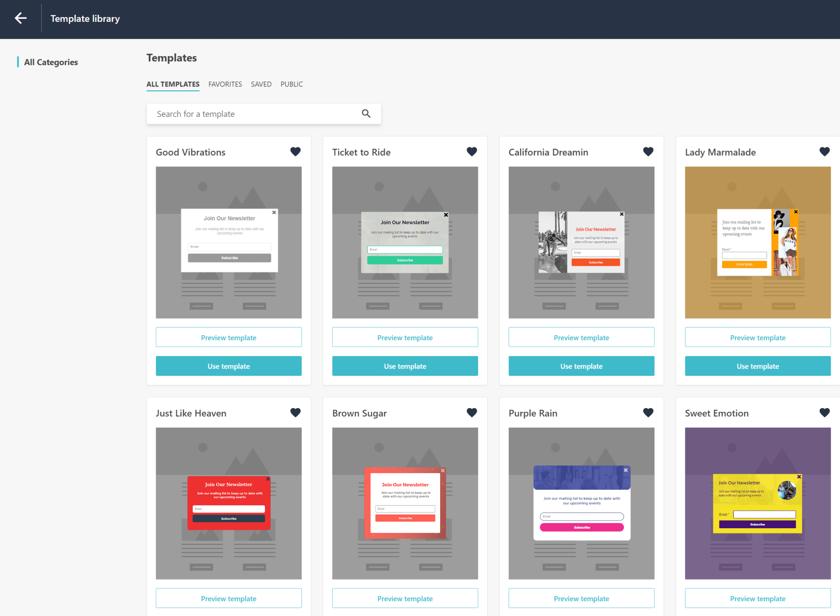Screen dimensions: 840x616
Task: Preview the Good Vibrations template
Action: (x=228, y=337)
